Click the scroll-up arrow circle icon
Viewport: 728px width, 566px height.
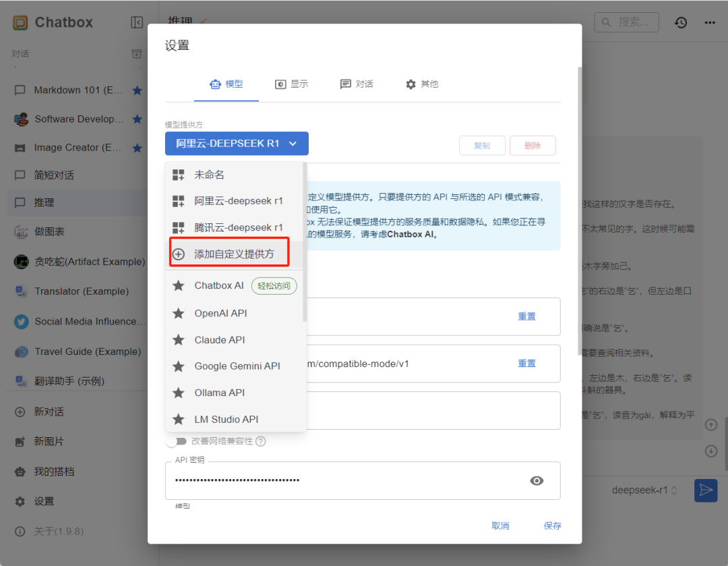[x=711, y=425]
